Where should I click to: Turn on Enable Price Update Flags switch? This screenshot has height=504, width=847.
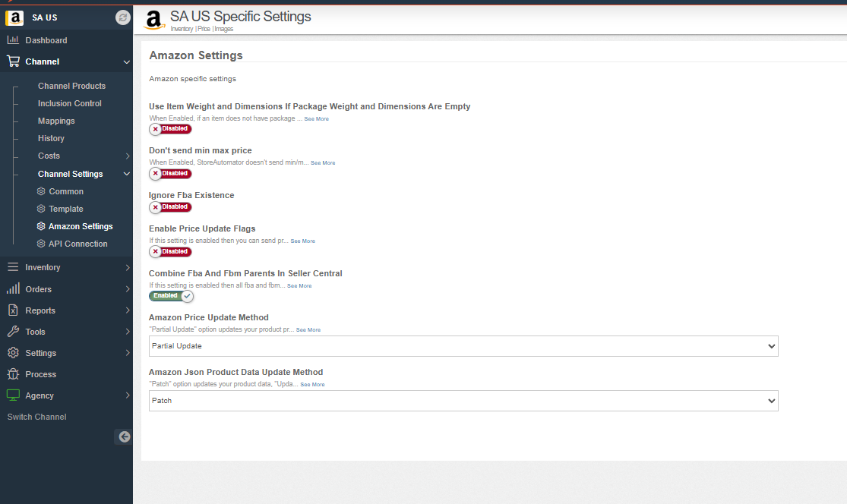tap(170, 251)
